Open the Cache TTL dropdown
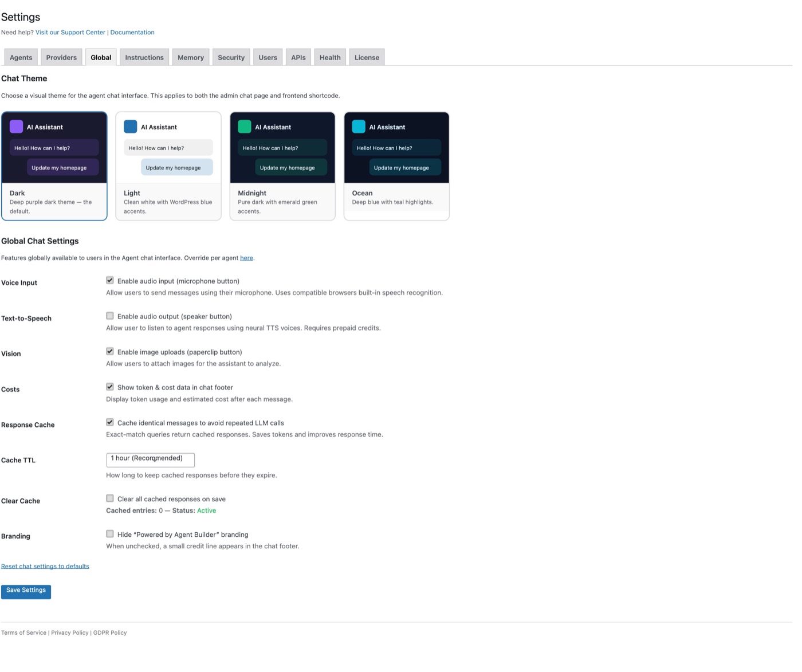 [150, 459]
